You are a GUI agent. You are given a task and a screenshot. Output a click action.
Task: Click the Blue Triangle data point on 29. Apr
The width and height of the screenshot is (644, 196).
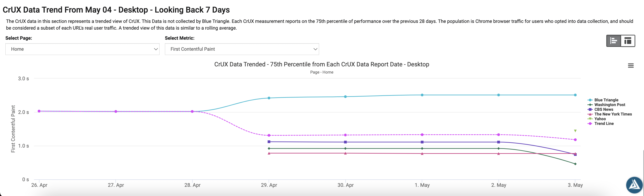(x=269, y=98)
